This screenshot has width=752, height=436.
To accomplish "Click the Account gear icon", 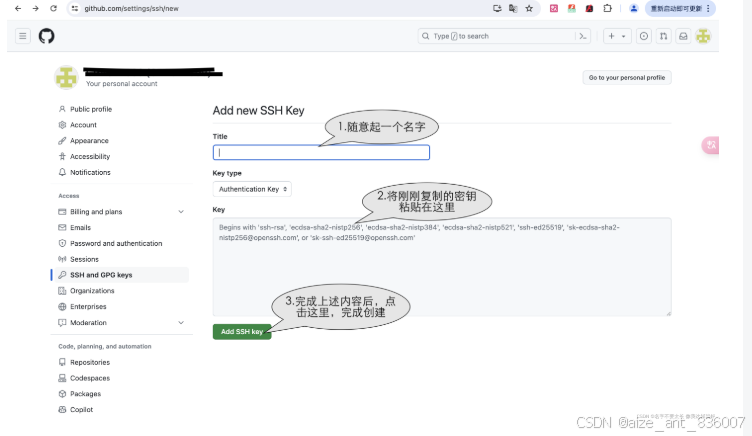I will [62, 125].
